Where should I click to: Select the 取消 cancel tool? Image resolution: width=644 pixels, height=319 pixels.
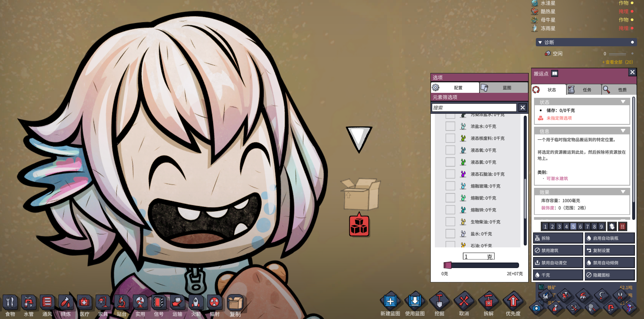coord(464,304)
